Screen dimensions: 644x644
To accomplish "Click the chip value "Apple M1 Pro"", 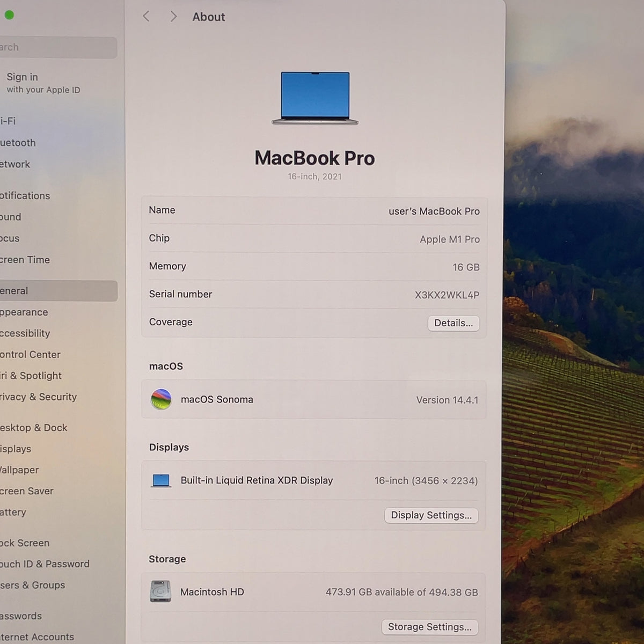I will click(450, 239).
